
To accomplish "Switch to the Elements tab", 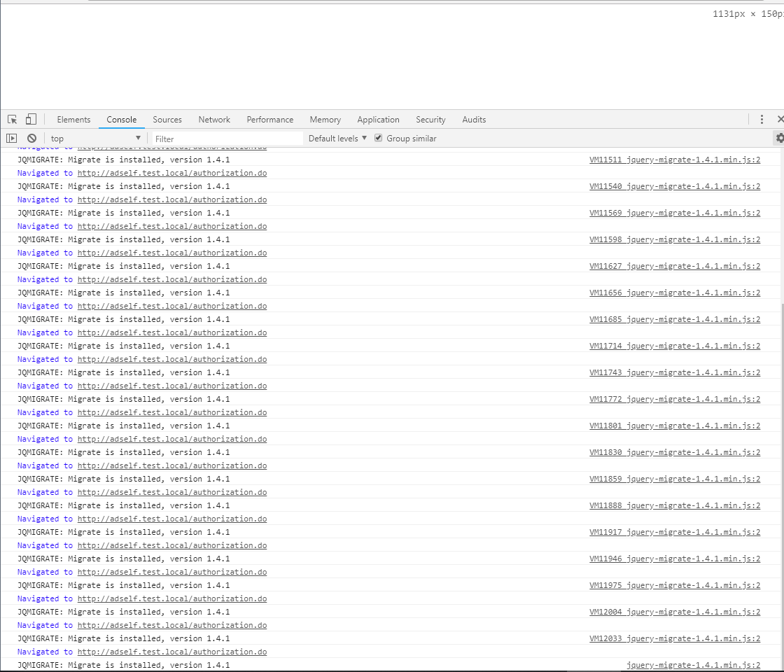I will pos(73,120).
